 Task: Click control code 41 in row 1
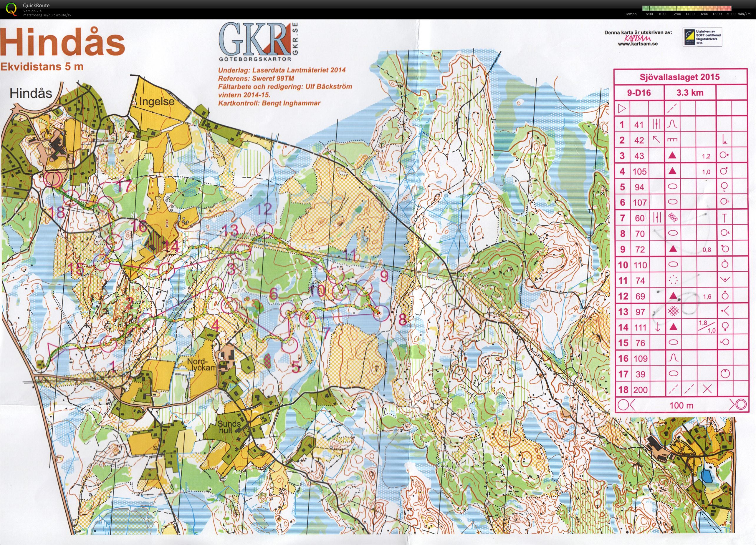[x=639, y=125]
